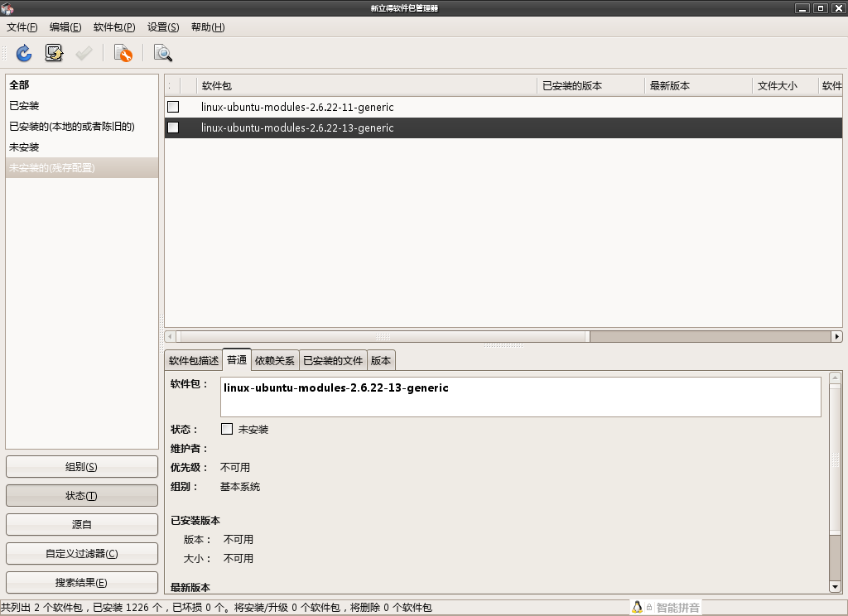848x616 pixels.
Task: Click the 源自 button
Action: coord(82,525)
